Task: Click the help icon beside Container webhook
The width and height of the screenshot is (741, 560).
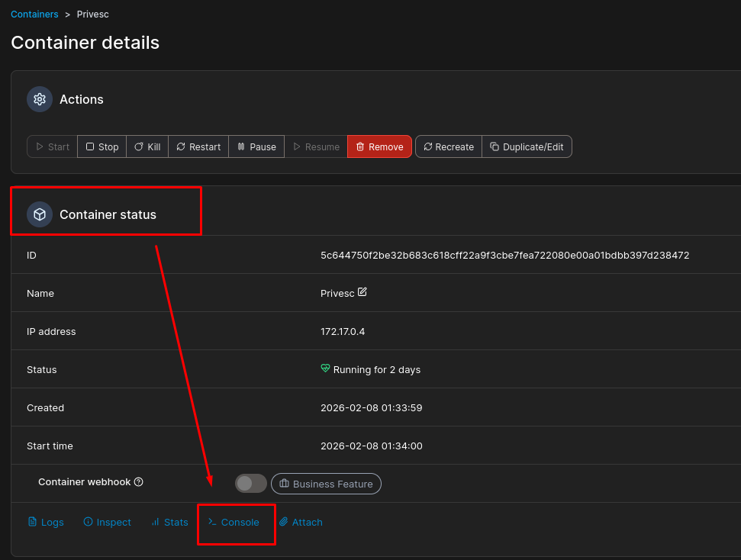Action: pyautogui.click(x=139, y=482)
